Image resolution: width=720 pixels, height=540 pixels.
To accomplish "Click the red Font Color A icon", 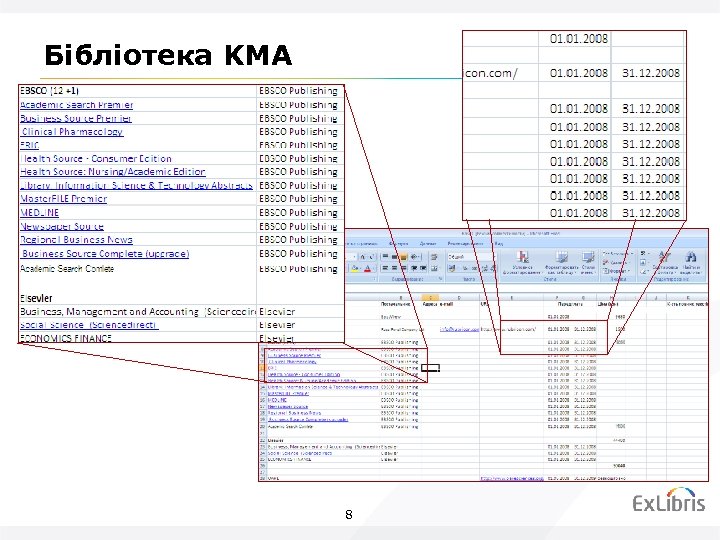I will (367, 268).
